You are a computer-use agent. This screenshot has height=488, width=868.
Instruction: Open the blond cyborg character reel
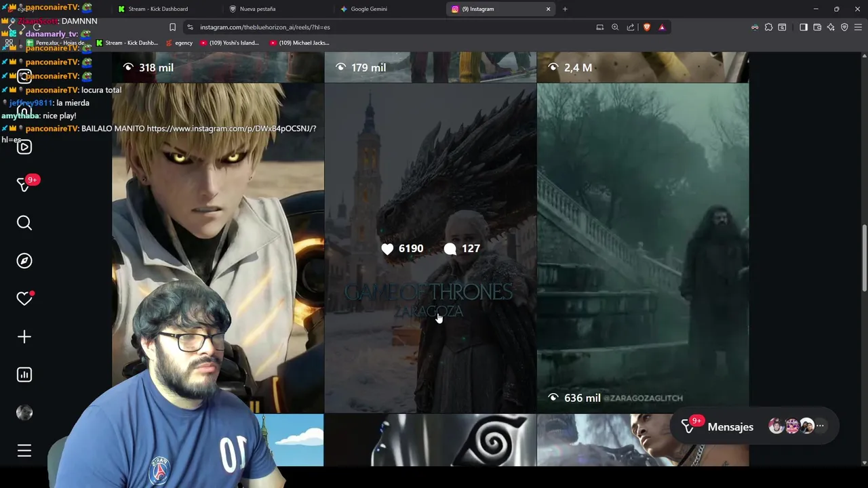click(218, 247)
